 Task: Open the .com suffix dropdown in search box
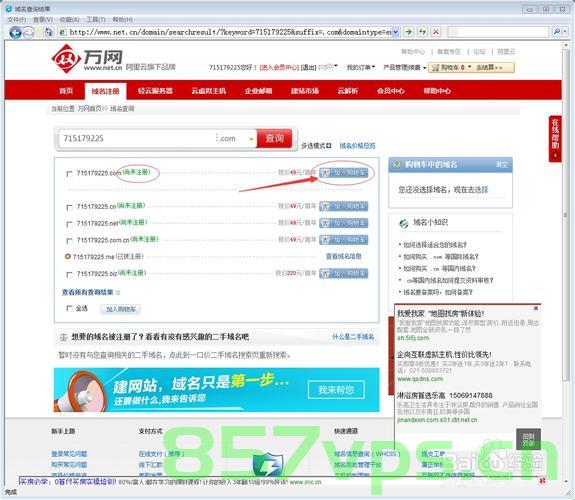[x=251, y=139]
